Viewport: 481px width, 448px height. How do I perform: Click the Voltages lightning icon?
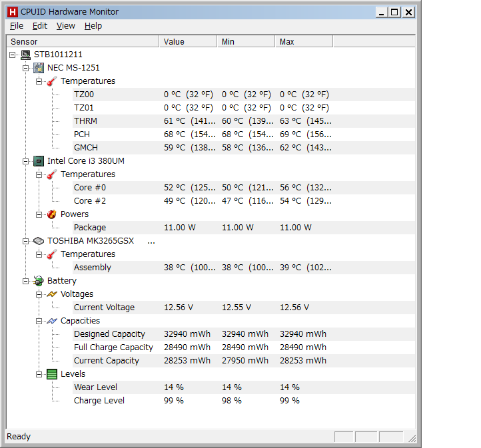52,294
